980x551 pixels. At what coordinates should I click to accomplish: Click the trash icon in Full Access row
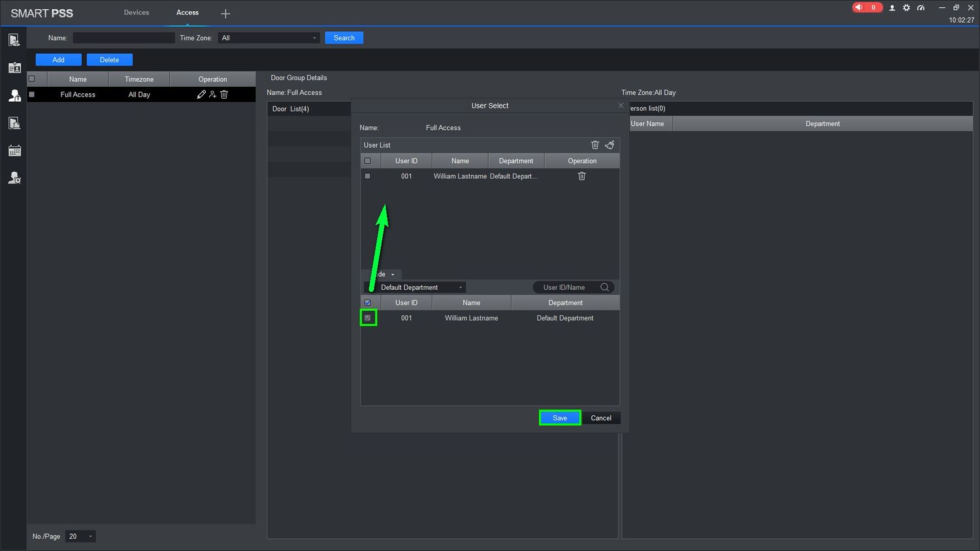pyautogui.click(x=224, y=95)
